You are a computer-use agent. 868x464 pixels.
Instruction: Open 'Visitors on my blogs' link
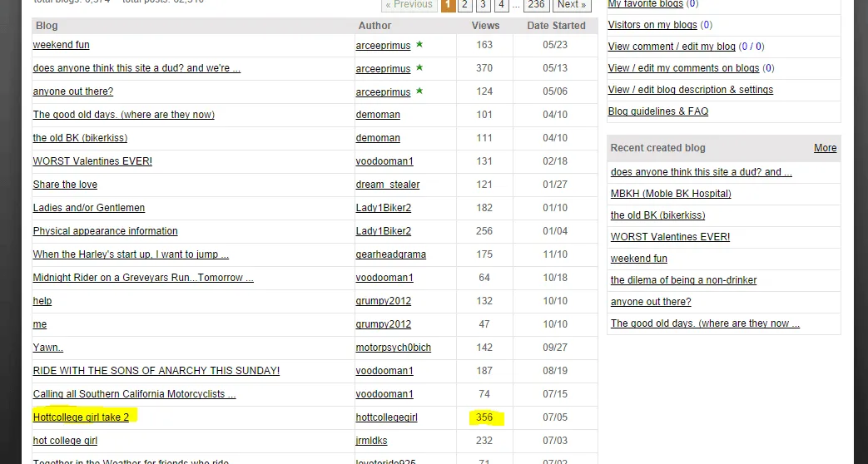[652, 25]
